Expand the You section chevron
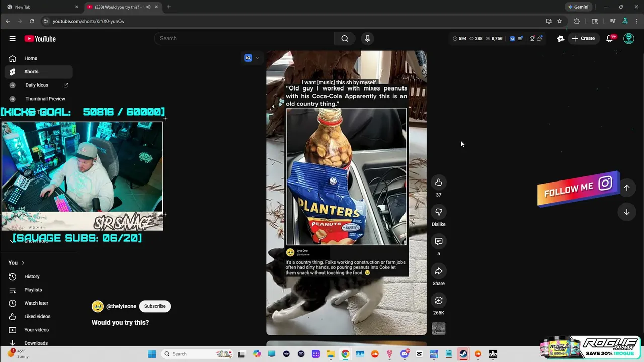 pos(23,263)
